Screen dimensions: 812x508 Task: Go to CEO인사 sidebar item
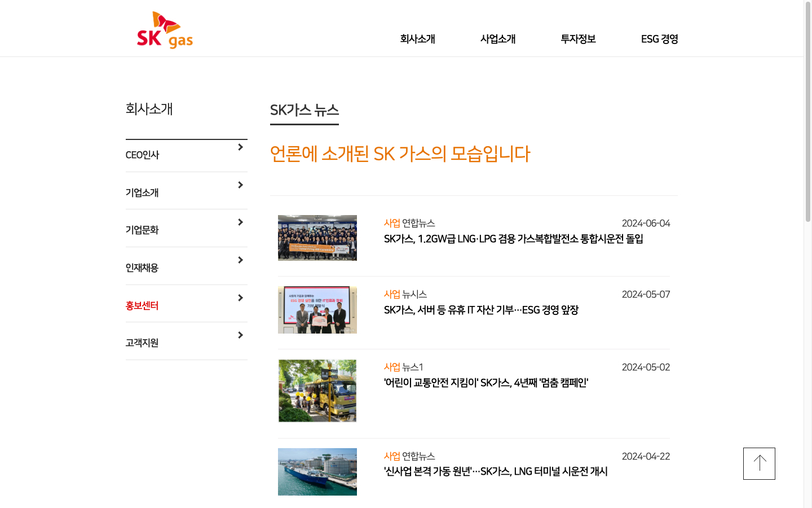coord(142,155)
